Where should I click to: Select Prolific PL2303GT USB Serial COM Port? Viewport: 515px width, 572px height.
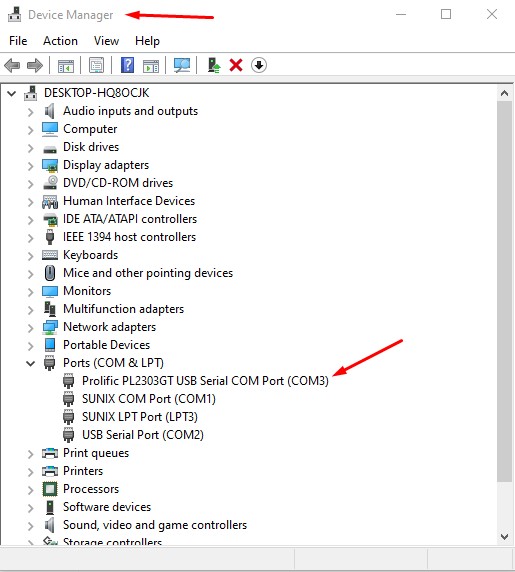click(x=205, y=381)
